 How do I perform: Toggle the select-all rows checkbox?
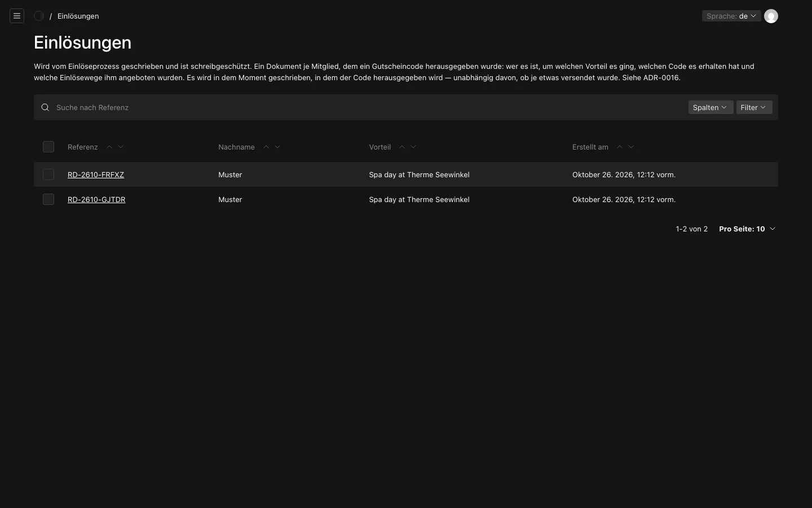click(48, 147)
